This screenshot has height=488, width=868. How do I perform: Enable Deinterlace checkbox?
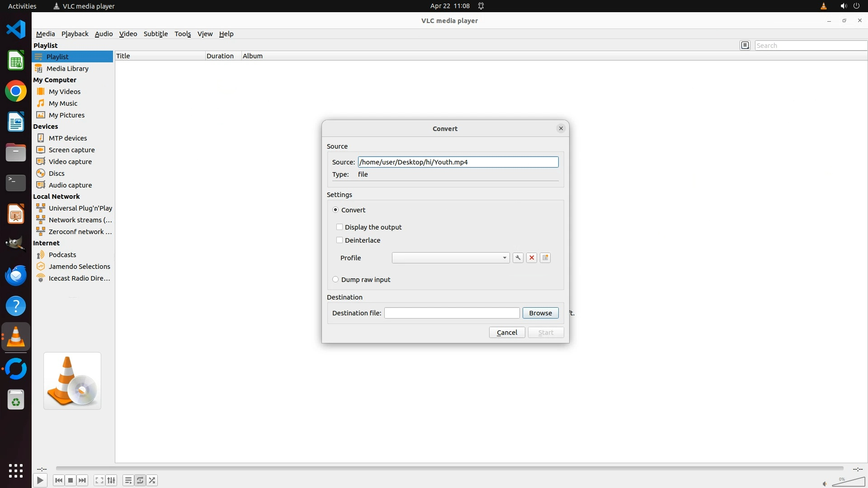click(340, 240)
